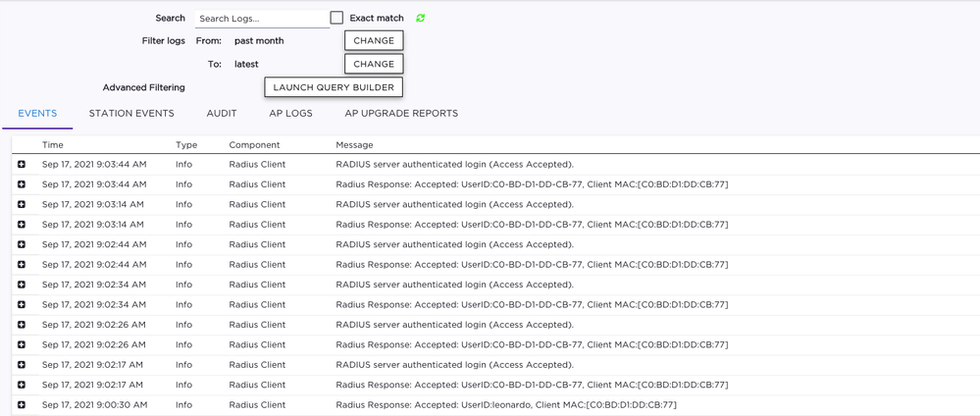This screenshot has width=980, height=416.
Task: Expand first 9:02:34 AM event row
Action: click(22, 285)
